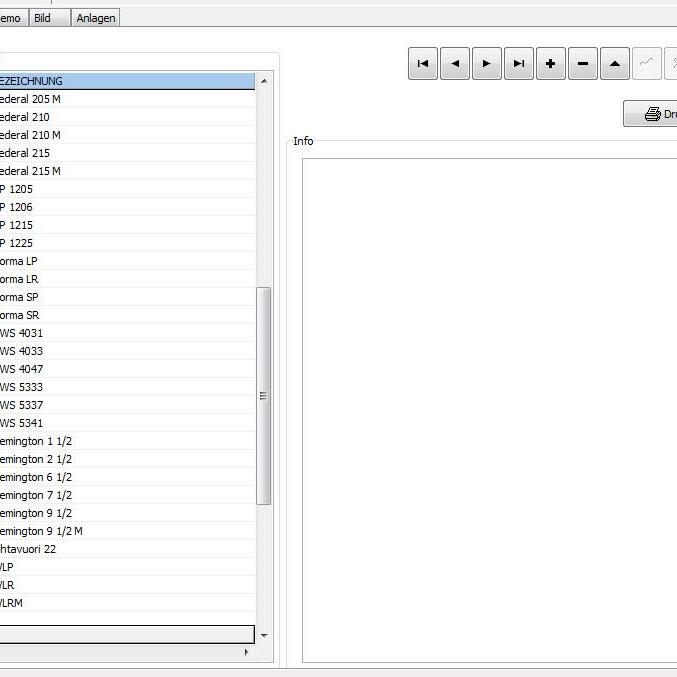The image size is (677, 677).
Task: Open the partially visible emo tab
Action: pos(13,18)
